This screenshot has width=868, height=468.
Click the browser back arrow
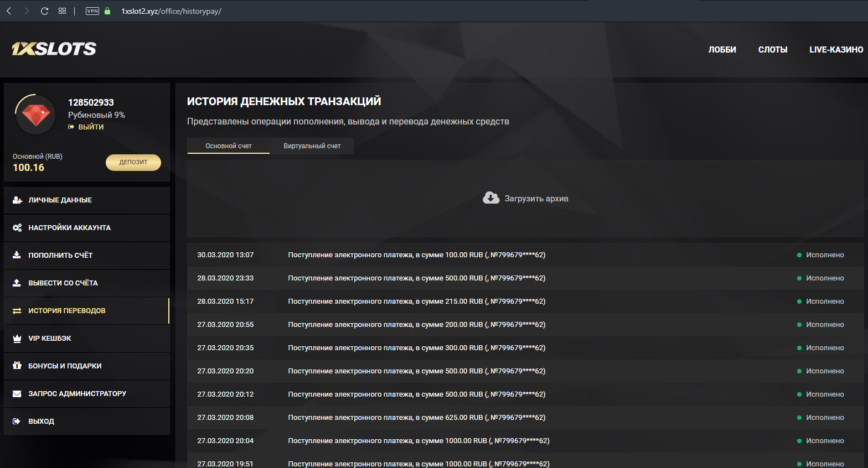(x=9, y=11)
